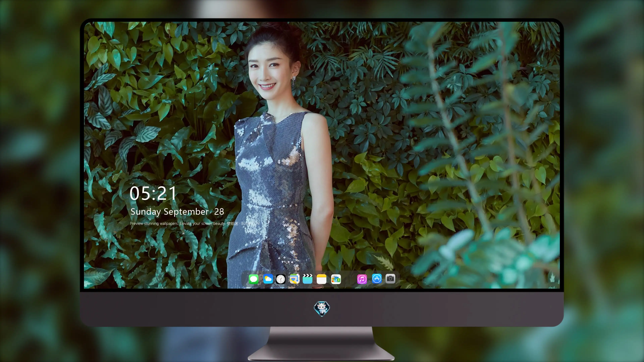Click the 'Preview stunning wallpapers' tagline
The height and width of the screenshot is (362, 644).
[195, 223]
